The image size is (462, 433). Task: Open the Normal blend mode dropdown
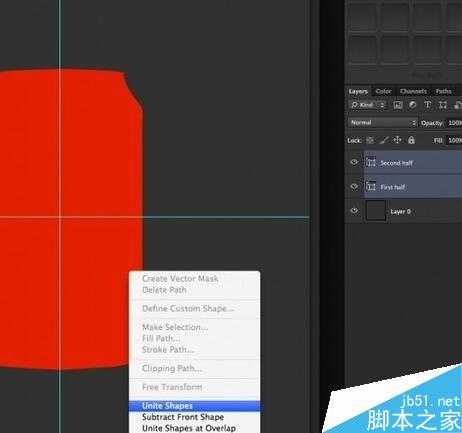click(383, 123)
